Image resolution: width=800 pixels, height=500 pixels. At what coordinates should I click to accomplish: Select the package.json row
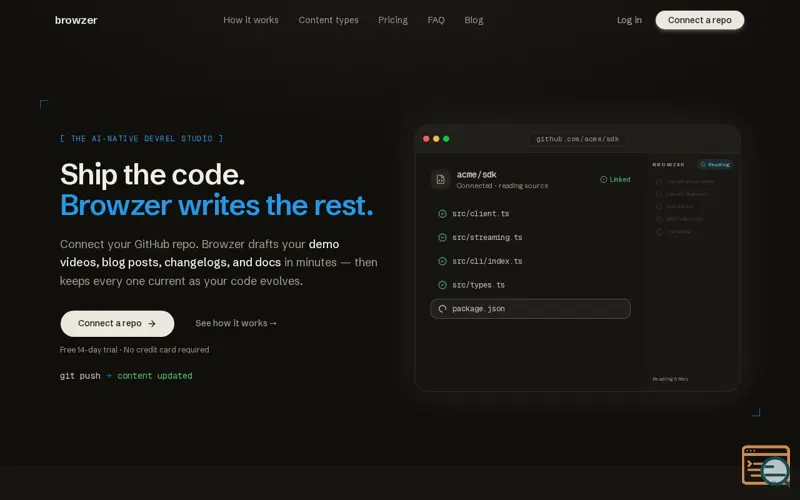tap(530, 309)
